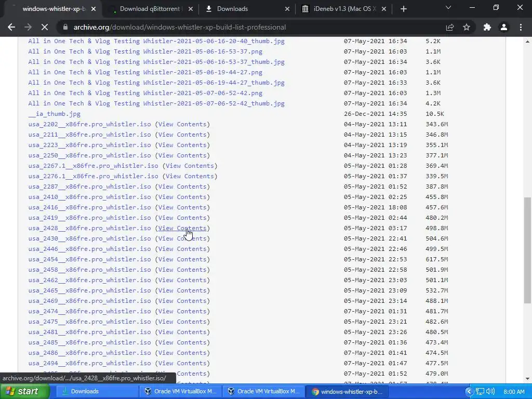This screenshot has height=399, width=532.
Task: Download usa_2202 whistler iso
Action: click(89, 124)
